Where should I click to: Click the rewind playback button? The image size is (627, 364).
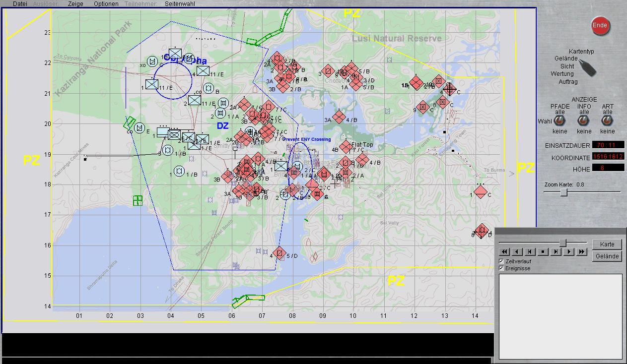tap(504, 252)
